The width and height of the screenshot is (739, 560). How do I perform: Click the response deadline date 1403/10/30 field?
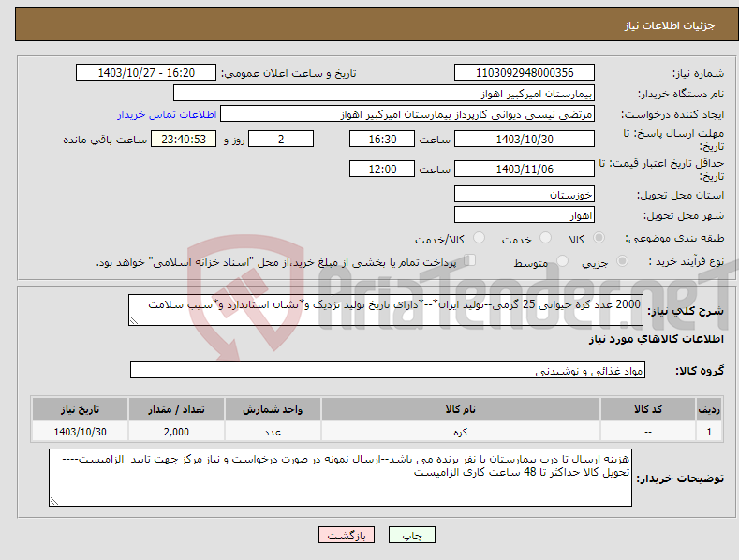525,139
